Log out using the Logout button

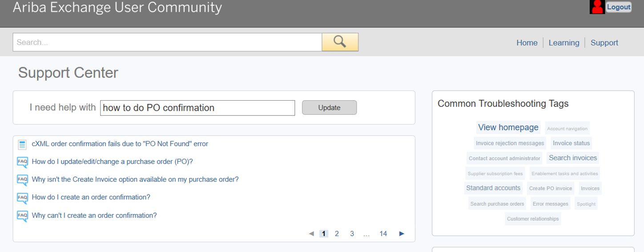coord(619,7)
